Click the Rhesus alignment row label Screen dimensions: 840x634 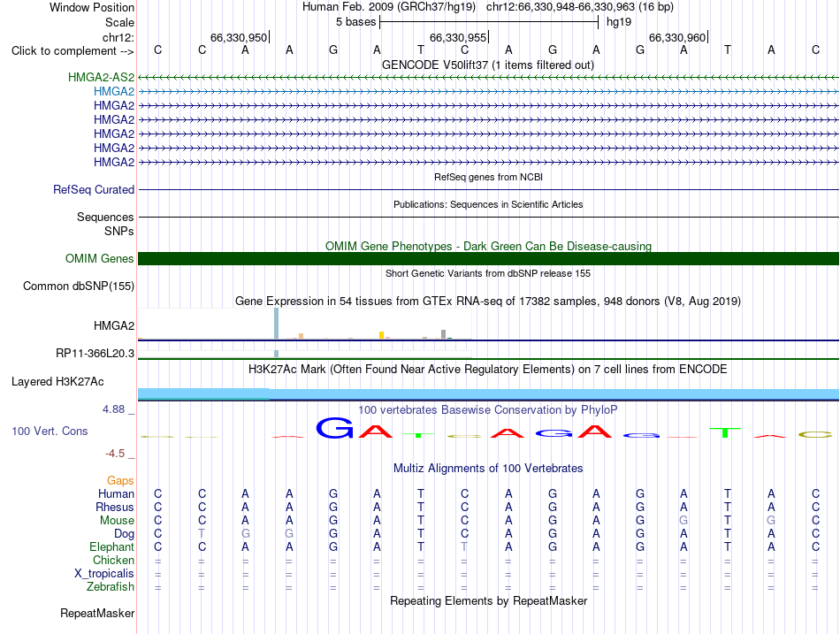115,507
